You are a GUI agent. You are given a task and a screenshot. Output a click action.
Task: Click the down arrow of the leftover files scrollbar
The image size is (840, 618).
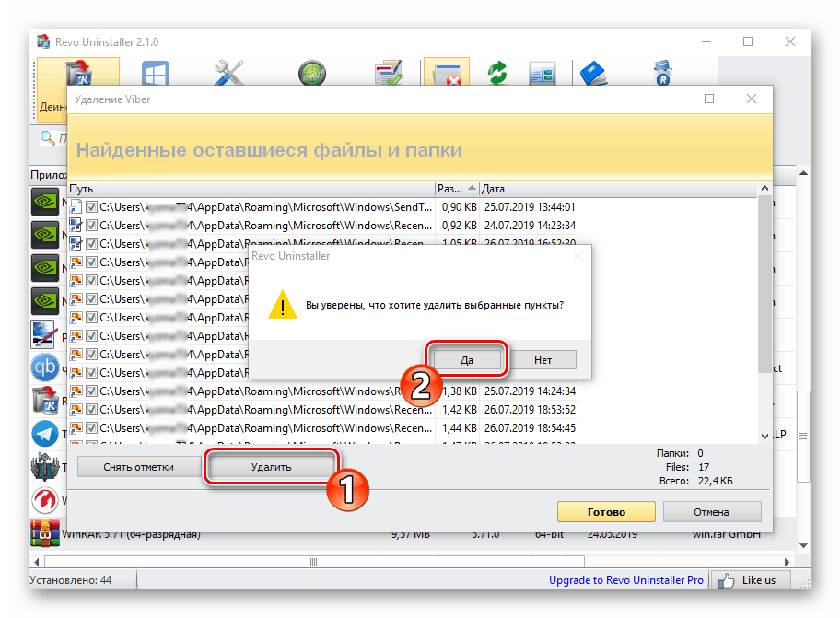point(764,436)
